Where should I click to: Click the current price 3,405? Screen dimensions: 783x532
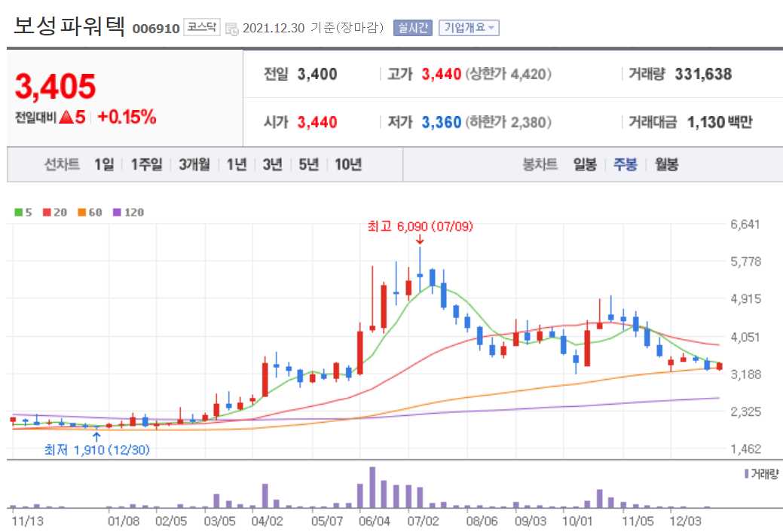[56, 87]
